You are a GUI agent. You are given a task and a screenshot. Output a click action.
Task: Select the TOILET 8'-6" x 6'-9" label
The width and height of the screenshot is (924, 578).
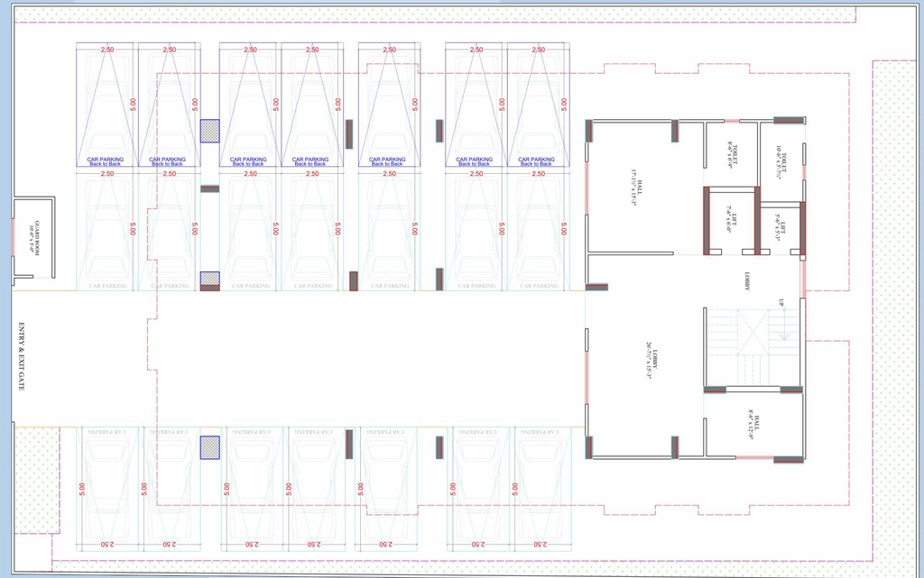(x=731, y=154)
